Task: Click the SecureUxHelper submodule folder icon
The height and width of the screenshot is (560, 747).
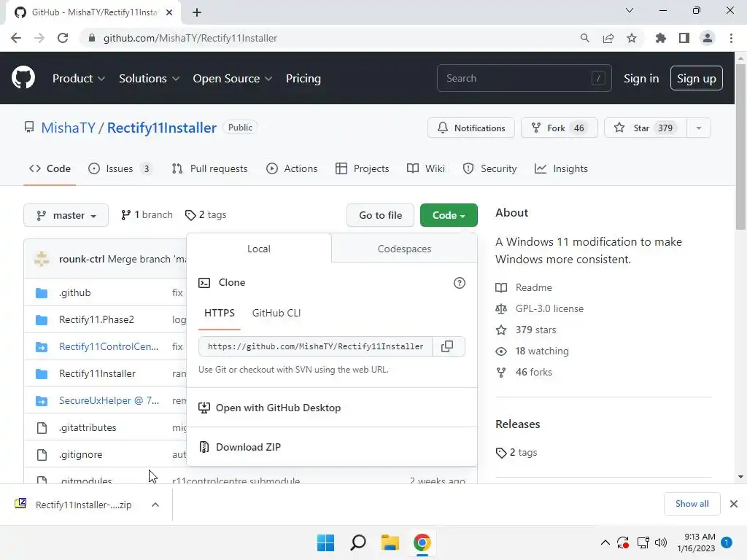Action: [x=42, y=401]
